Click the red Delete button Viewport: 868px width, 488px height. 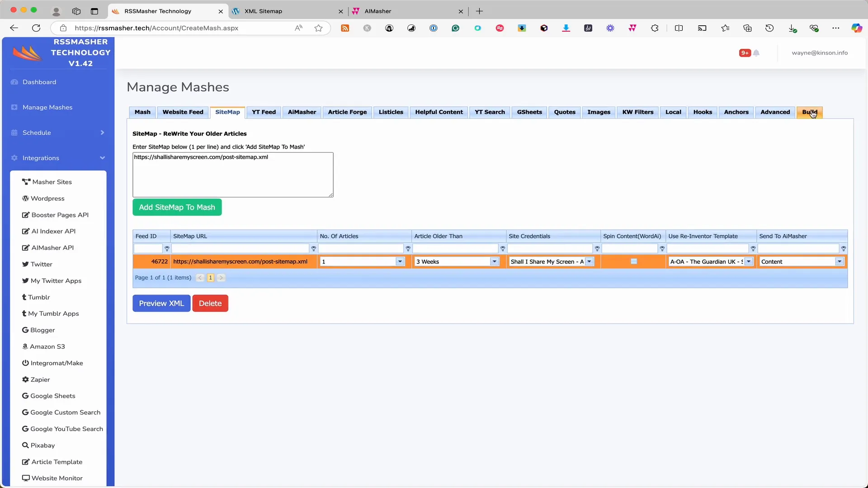point(210,303)
